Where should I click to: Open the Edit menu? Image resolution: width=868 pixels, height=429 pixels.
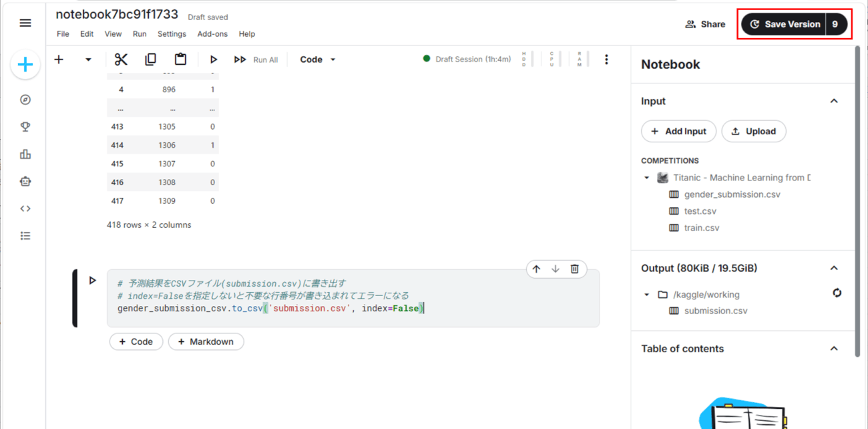87,34
